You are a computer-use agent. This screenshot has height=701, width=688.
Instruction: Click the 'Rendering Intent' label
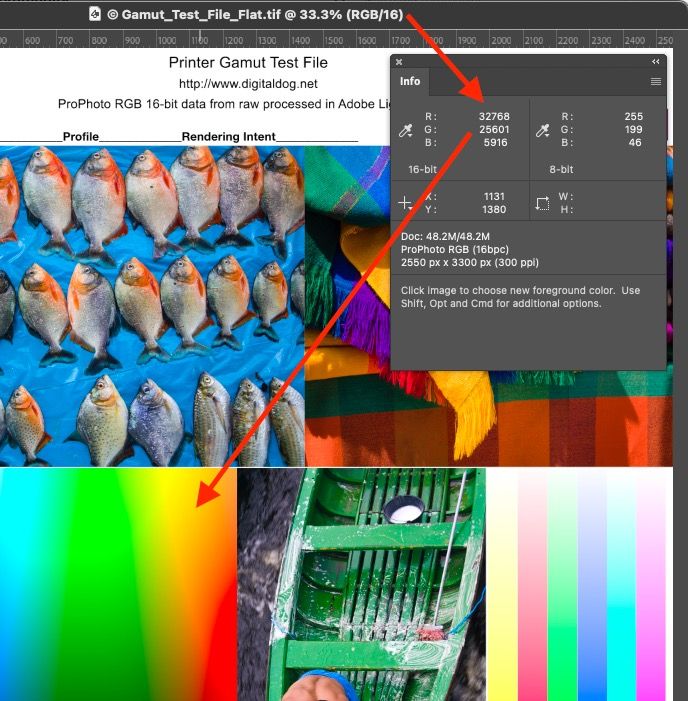228,136
